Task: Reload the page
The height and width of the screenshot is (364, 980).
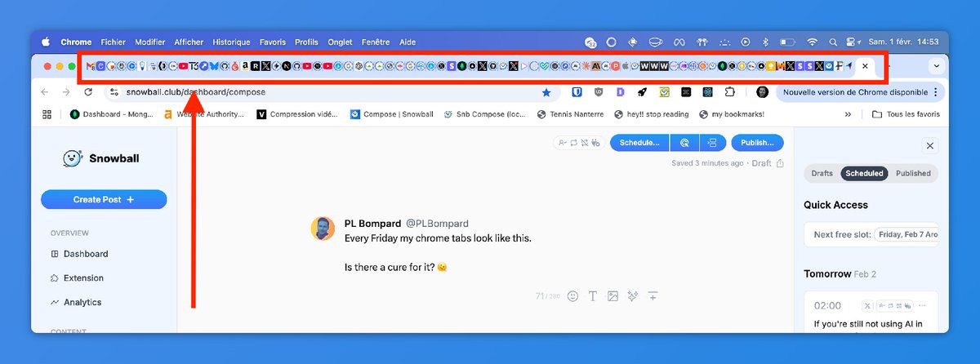Action: tap(88, 92)
